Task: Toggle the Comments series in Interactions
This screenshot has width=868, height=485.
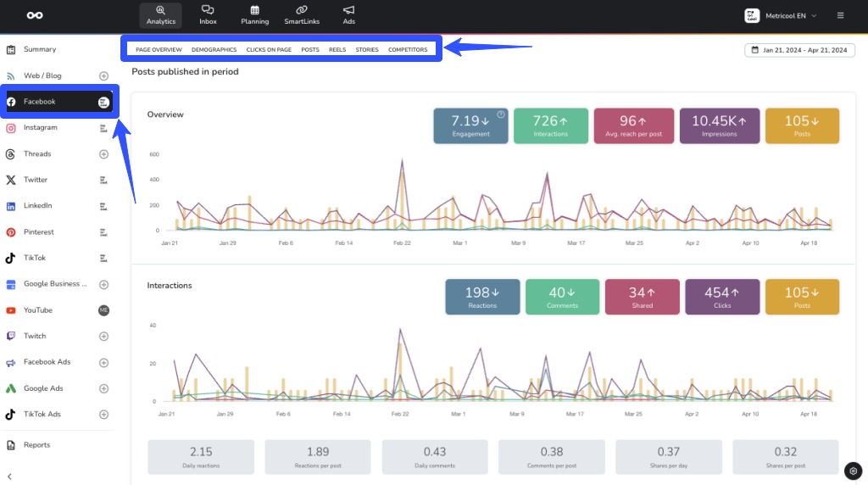Action: click(562, 297)
